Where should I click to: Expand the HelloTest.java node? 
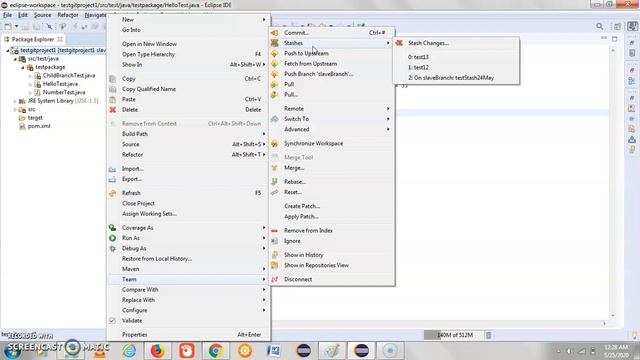tap(30, 84)
